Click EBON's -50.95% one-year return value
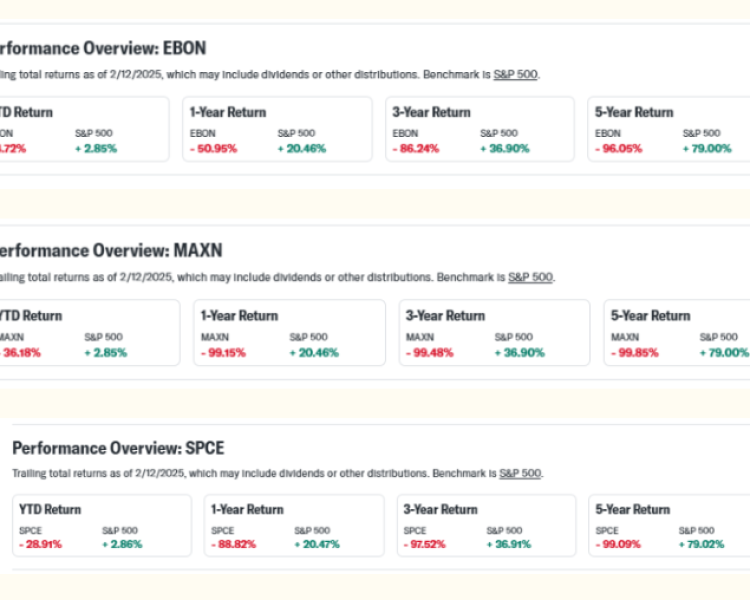 (214, 148)
